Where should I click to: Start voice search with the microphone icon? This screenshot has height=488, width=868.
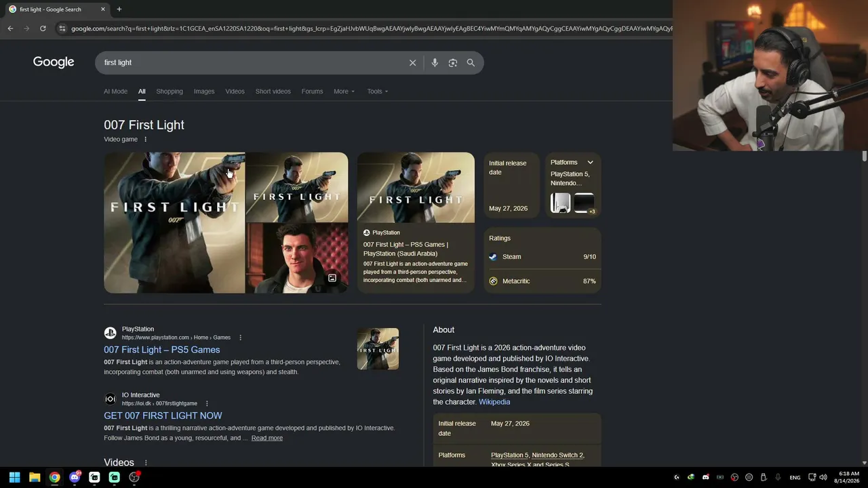[435, 62]
